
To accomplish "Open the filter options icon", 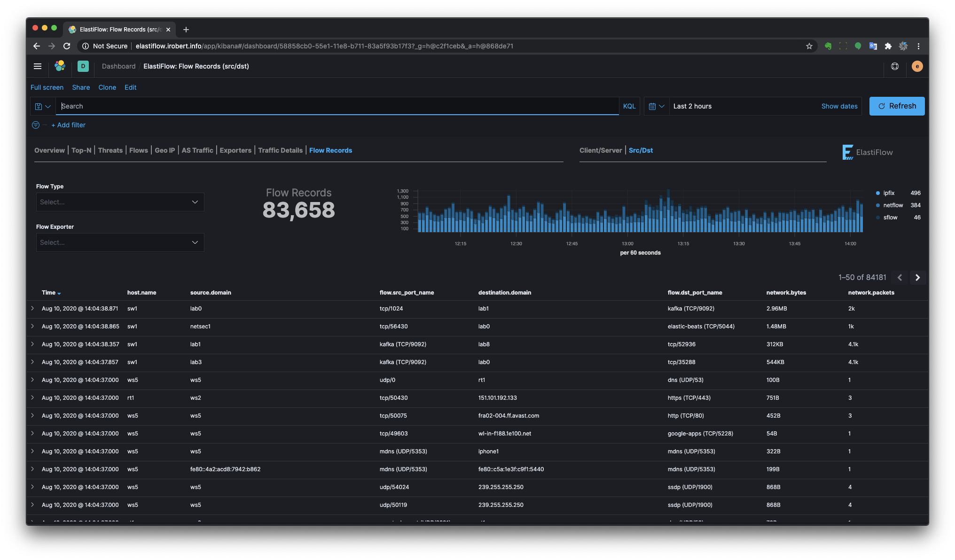I will click(36, 125).
